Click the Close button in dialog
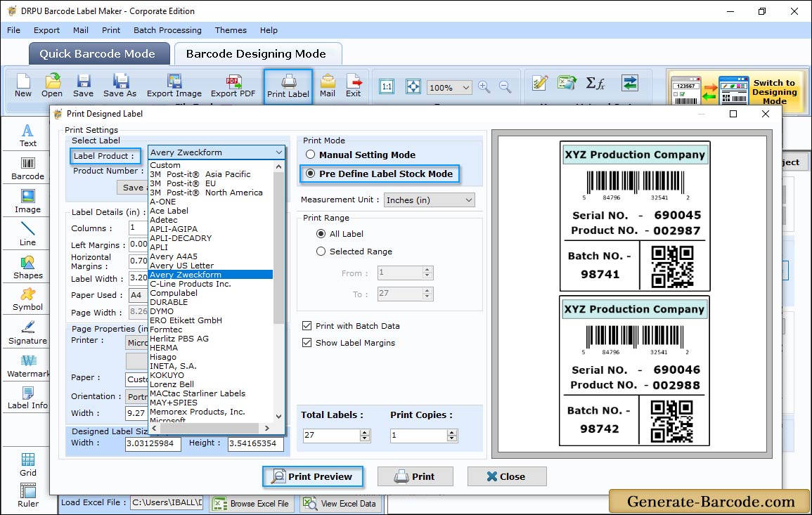The height and width of the screenshot is (515, 812). tap(506, 476)
